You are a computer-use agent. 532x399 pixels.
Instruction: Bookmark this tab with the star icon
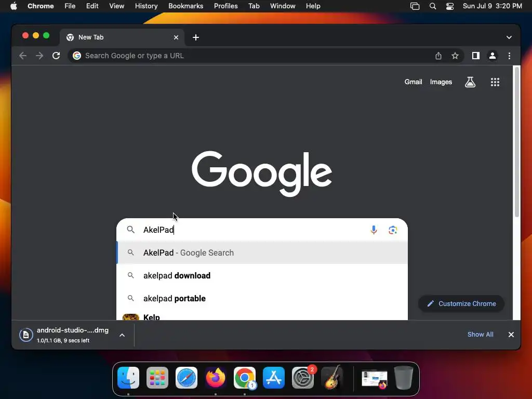tap(455, 56)
